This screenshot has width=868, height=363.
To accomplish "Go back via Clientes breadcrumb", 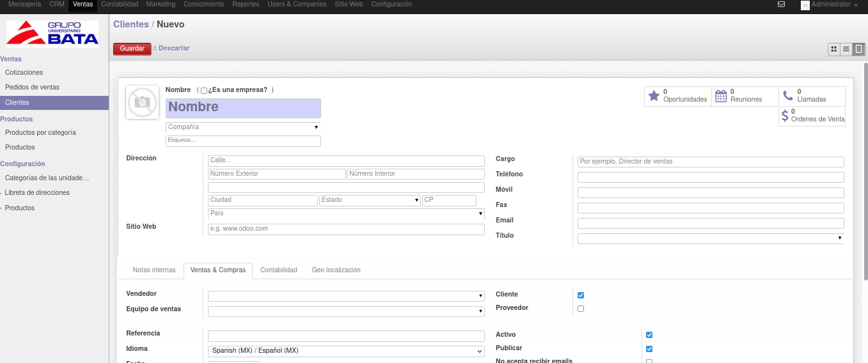I will pyautogui.click(x=131, y=24).
